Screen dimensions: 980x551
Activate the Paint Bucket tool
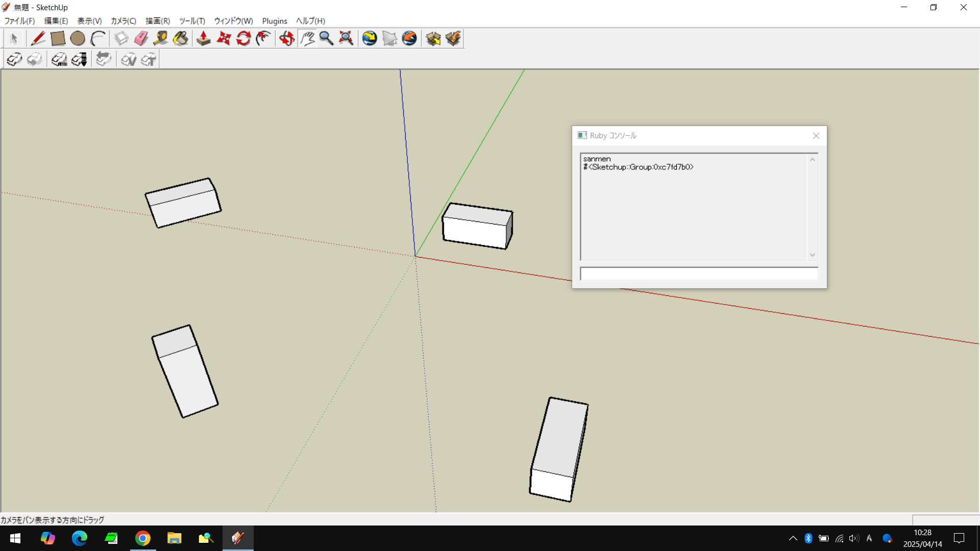point(181,39)
